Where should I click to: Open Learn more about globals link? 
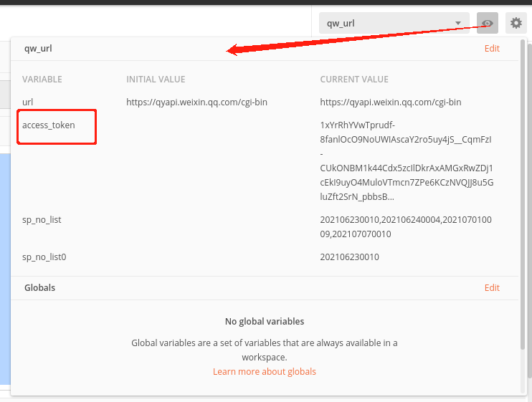coord(265,371)
